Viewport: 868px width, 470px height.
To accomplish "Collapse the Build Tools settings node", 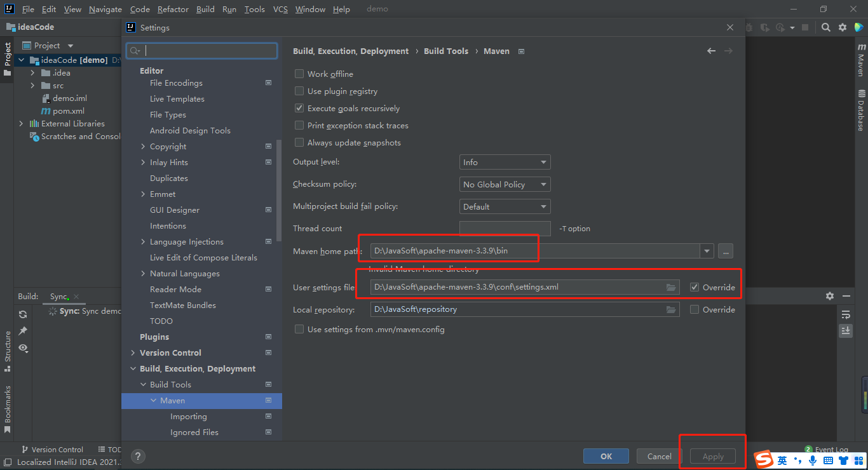I will [x=143, y=384].
